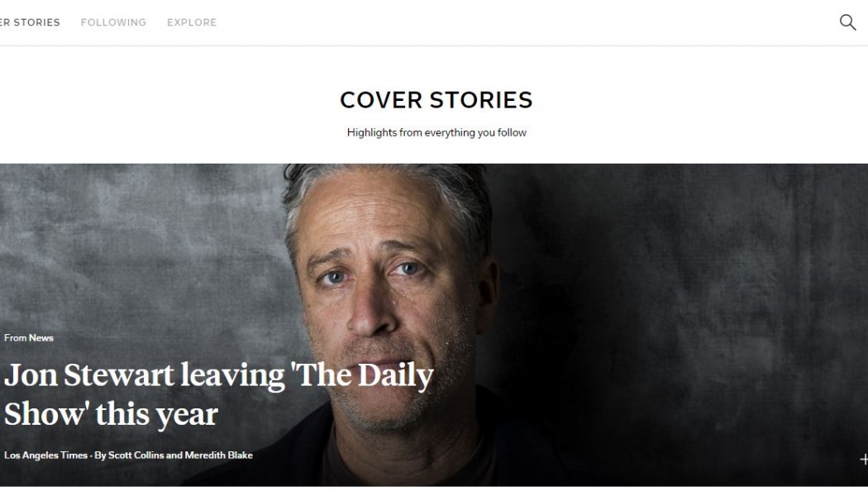This screenshot has height=496, width=868.
Task: Switch to the Following tab
Action: coord(113,22)
